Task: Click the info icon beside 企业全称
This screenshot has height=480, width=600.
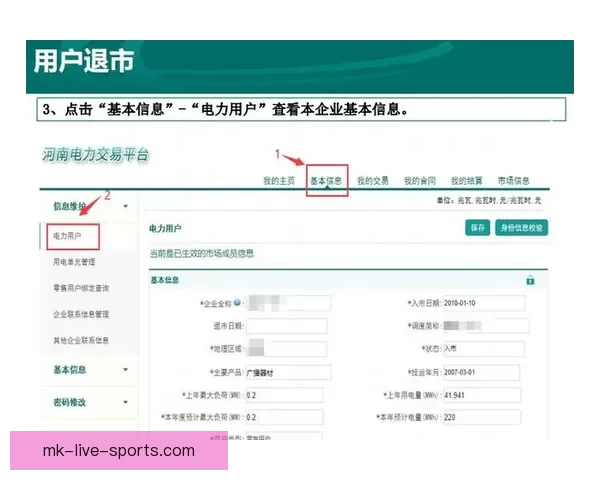Action: 237,303
